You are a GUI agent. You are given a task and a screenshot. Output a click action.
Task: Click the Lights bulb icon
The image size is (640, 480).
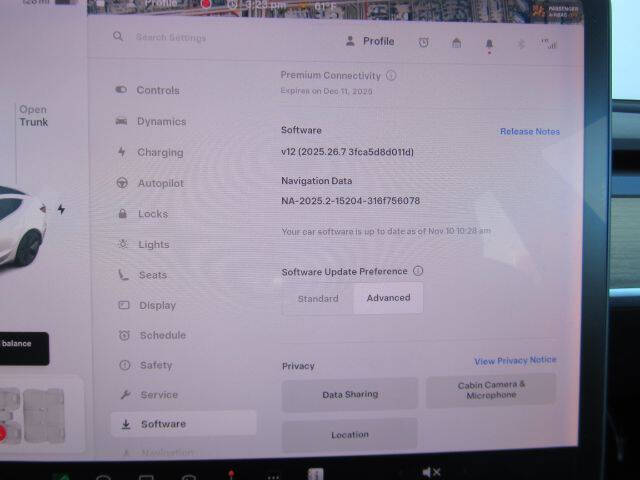point(123,244)
